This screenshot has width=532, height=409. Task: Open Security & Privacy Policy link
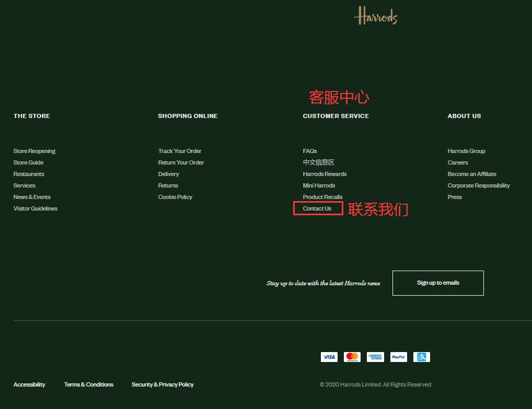coord(163,384)
